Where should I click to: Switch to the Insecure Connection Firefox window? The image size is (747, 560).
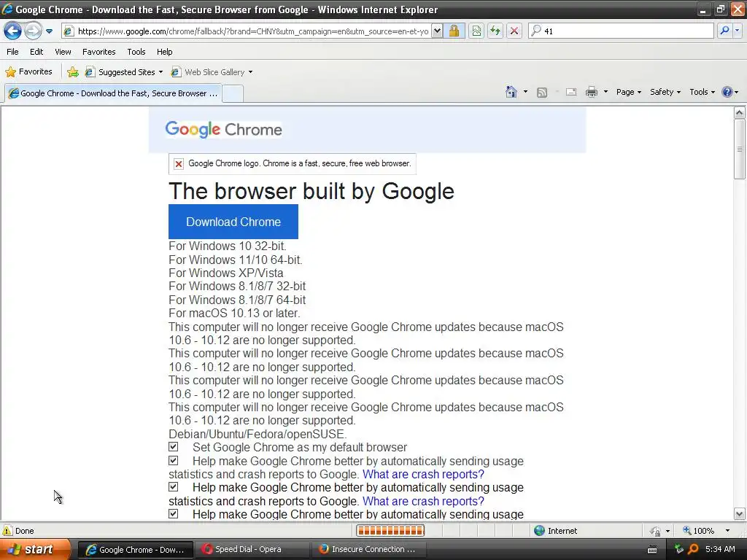point(368,549)
